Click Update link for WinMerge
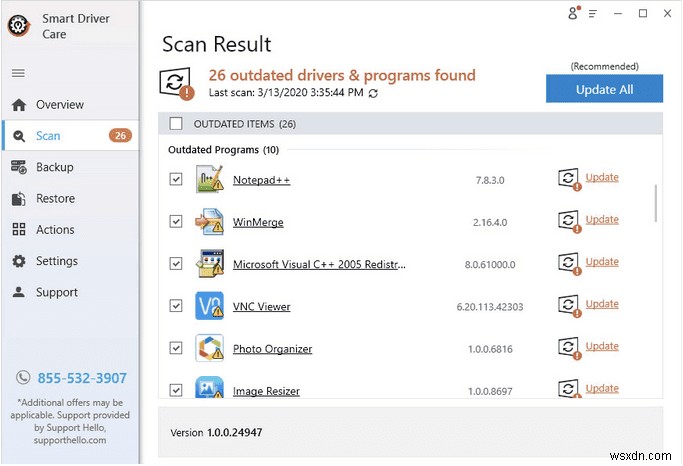 (x=602, y=219)
